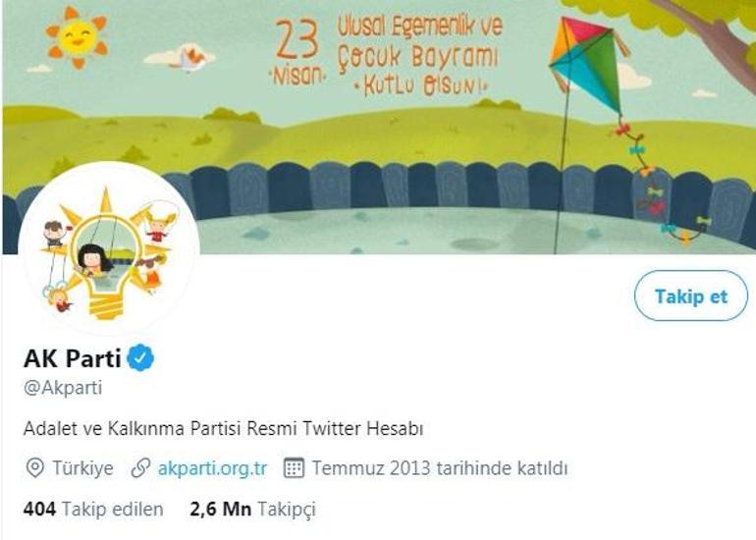Click the calendar joined-date icon

click(294, 467)
